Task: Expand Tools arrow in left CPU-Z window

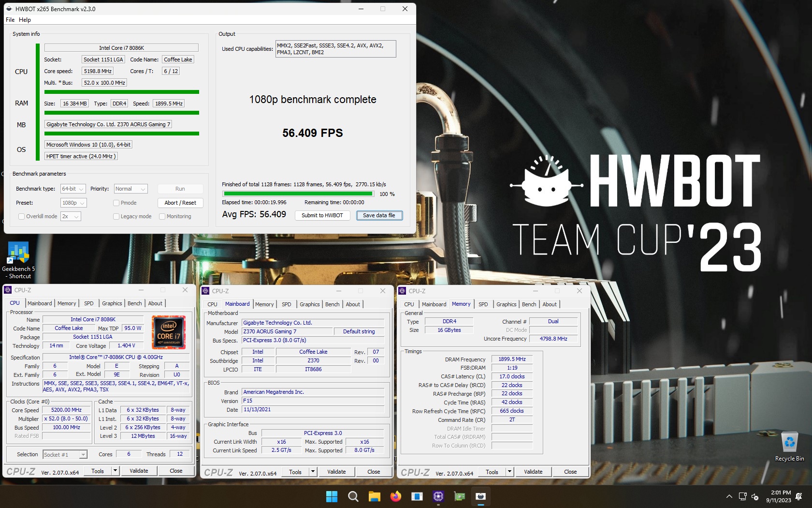Action: point(115,471)
